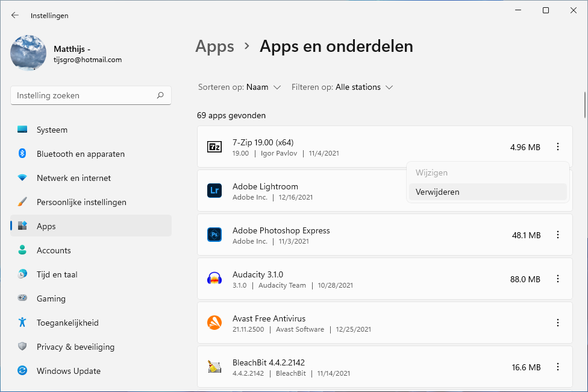The height and width of the screenshot is (392, 588).
Task: Click the Audacity headphones icon
Action: tap(214, 279)
